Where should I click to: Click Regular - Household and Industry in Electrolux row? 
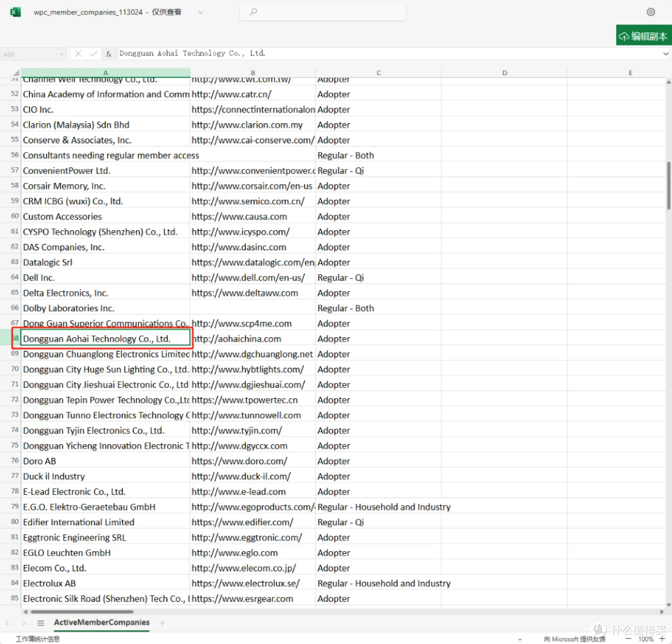[383, 583]
